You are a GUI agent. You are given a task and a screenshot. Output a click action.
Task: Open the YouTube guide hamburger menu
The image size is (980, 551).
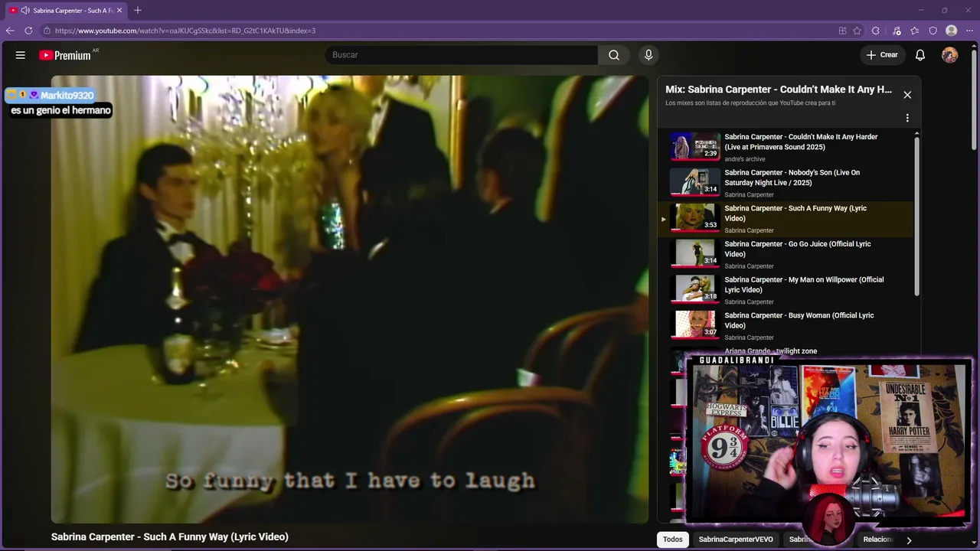tap(21, 55)
